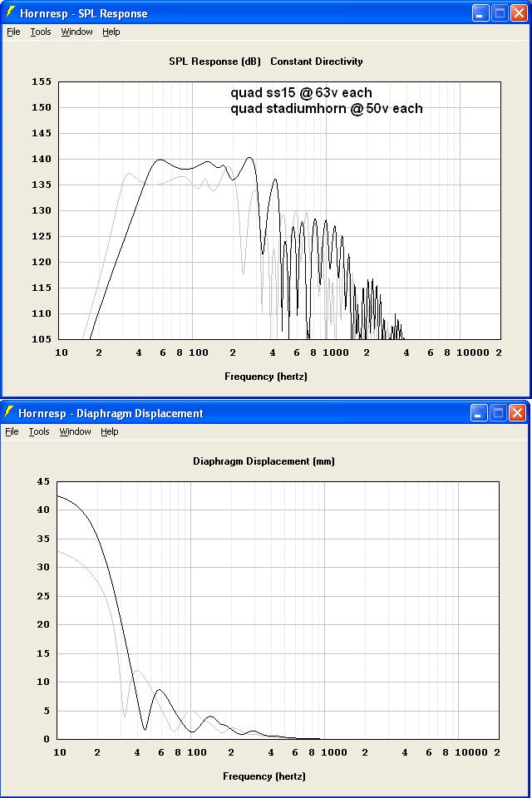
Task: Open Tools menu in Diaphragm Displacement window
Action: click(x=39, y=431)
